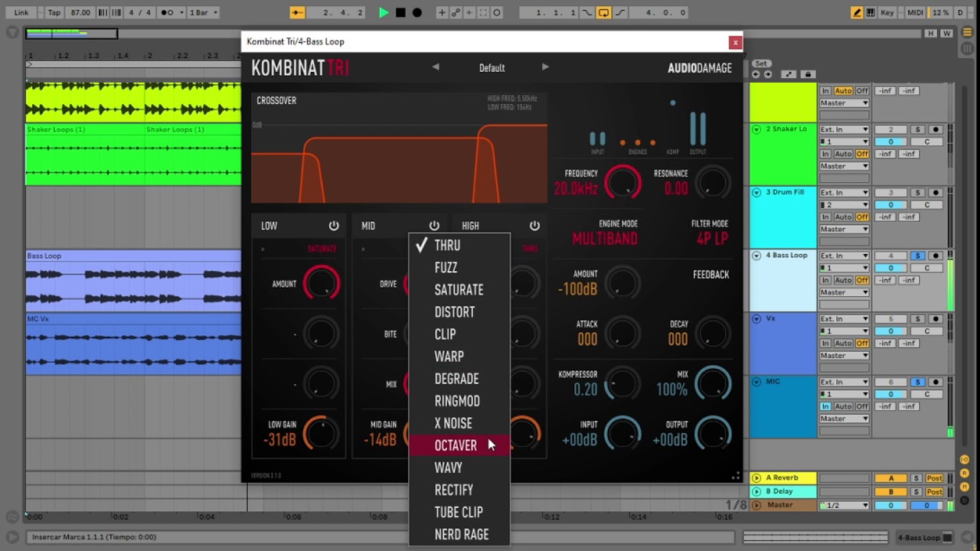Click the Link button in the top bar
This screenshot has width=980, height=551.
[x=21, y=12]
